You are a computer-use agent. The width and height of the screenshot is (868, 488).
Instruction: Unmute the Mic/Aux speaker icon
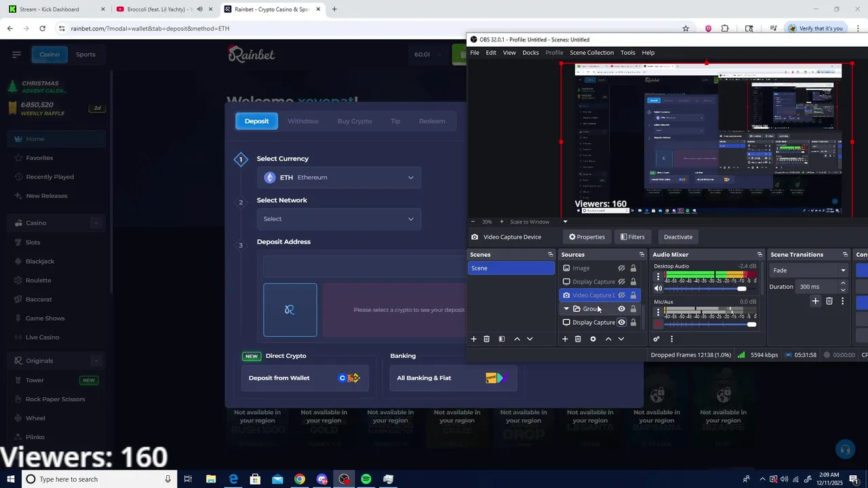tap(658, 325)
